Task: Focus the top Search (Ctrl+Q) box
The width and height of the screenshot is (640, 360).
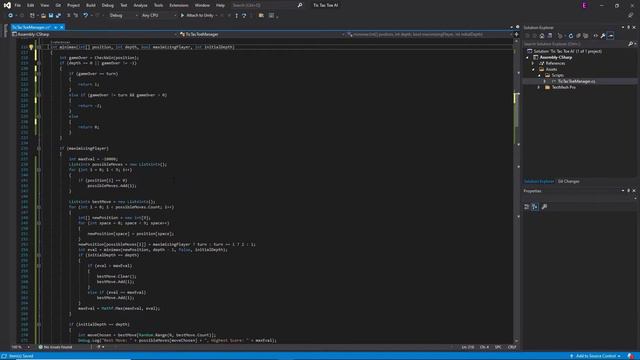Action: (x=267, y=5)
